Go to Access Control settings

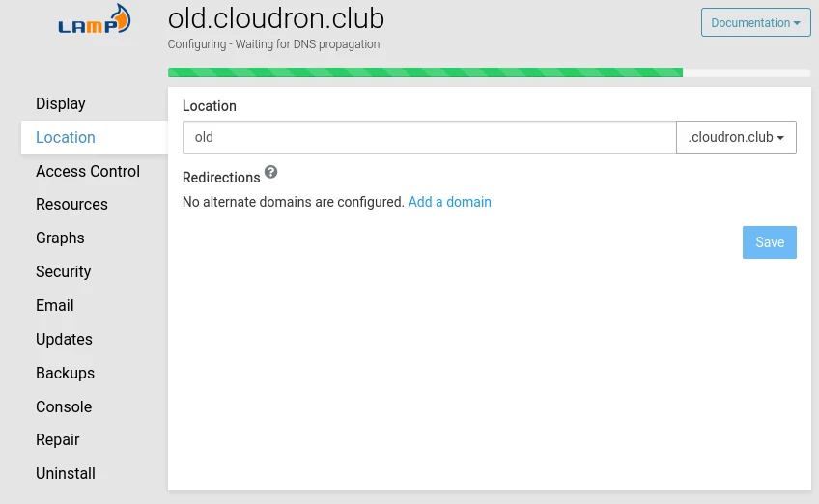(x=88, y=171)
